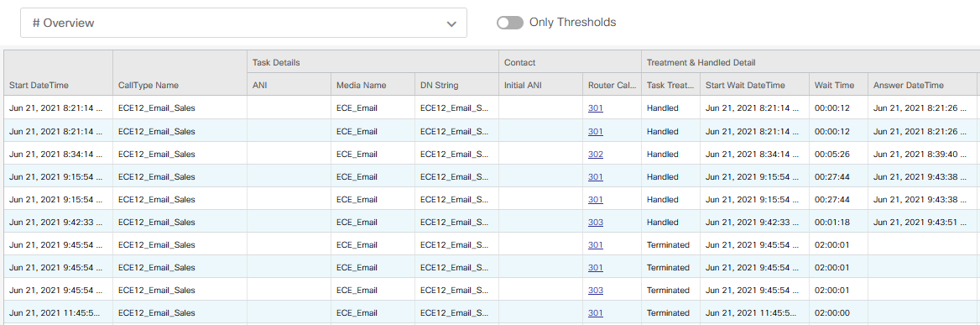Sort by the Start DateTime column header
The image size is (980, 325).
pyautogui.click(x=58, y=85)
